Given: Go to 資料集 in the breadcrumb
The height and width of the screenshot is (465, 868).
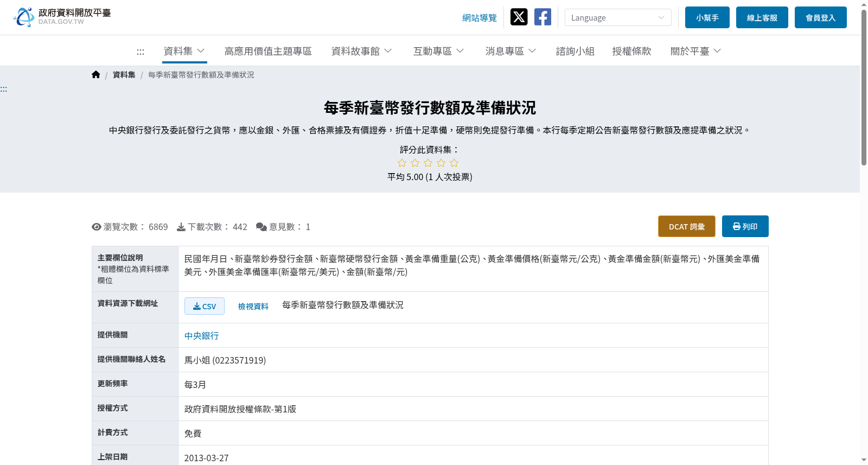Looking at the screenshot, I should click(x=124, y=75).
